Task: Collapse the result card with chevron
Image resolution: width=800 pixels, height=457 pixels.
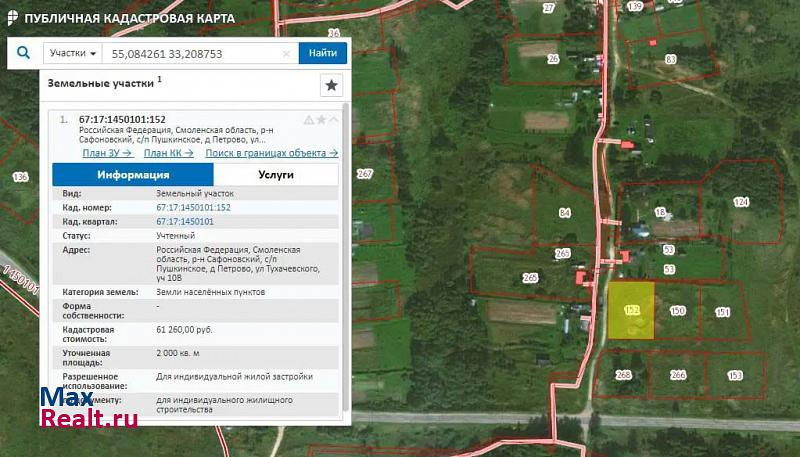Action: pos(333,120)
